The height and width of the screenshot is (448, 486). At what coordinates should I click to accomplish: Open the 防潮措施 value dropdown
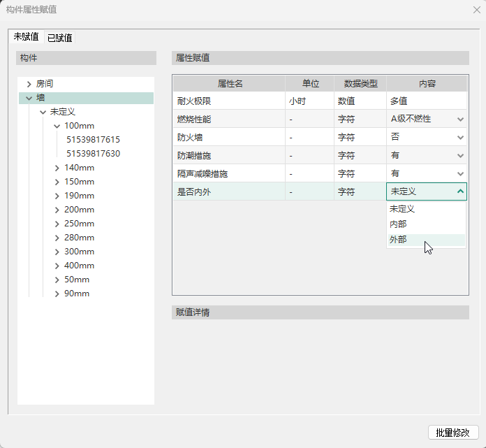click(460, 155)
